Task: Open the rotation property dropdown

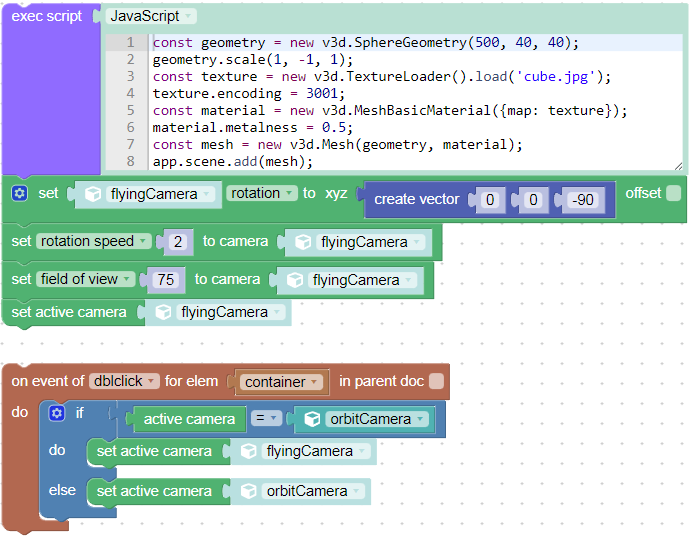Action: coord(261,193)
